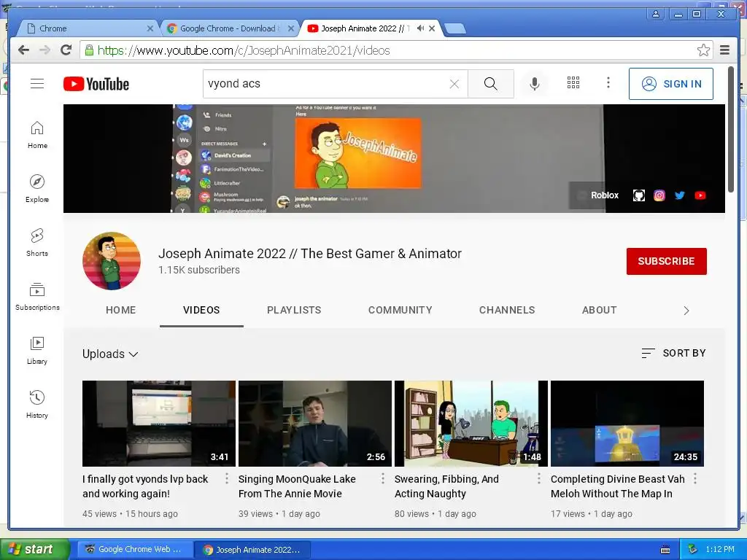Open 'Singing MoonQuake Lake' video title
Screen dimensions: 747x560
coord(297,486)
